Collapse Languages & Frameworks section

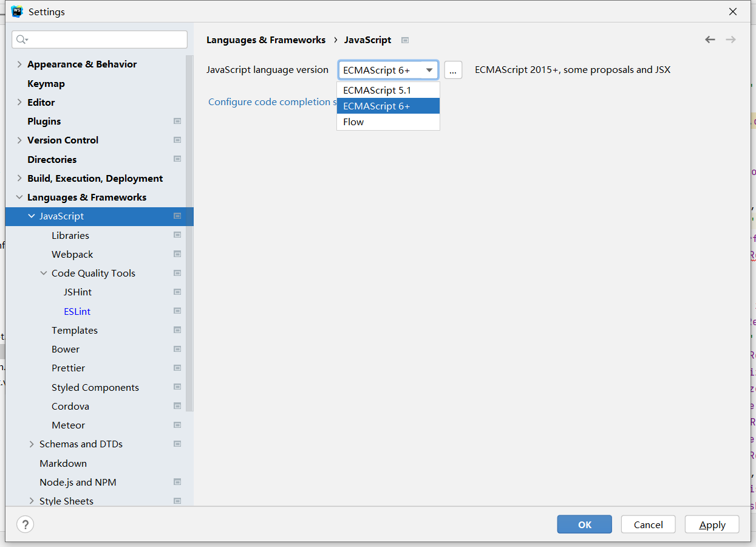click(x=19, y=197)
